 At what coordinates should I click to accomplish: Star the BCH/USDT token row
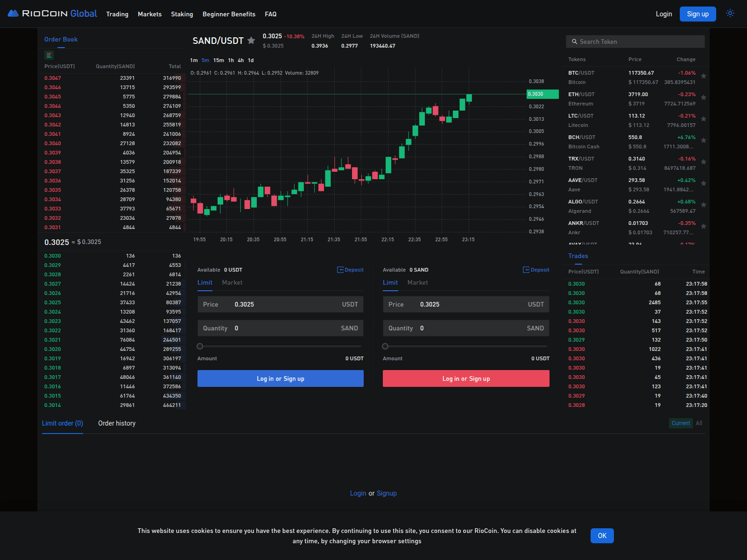(x=704, y=140)
